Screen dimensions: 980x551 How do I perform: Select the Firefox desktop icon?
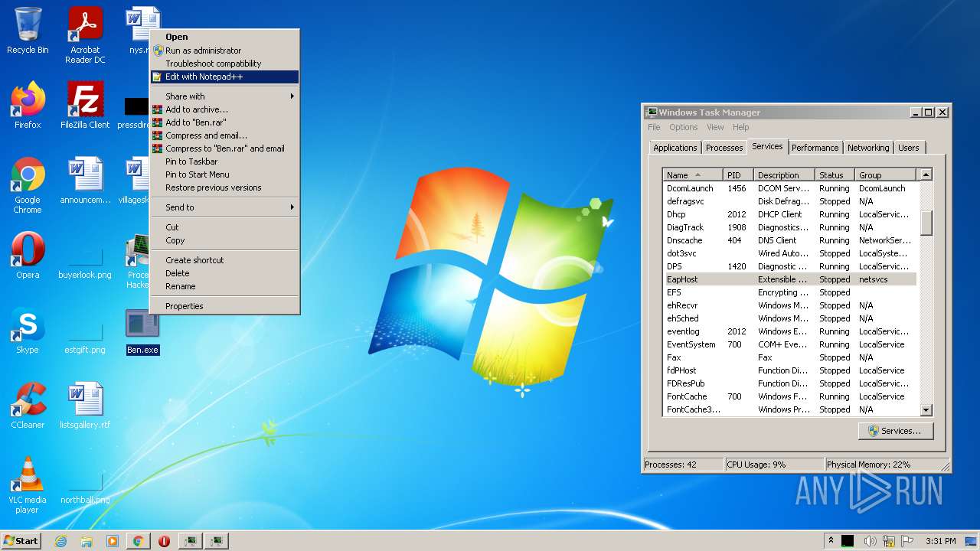[x=28, y=105]
